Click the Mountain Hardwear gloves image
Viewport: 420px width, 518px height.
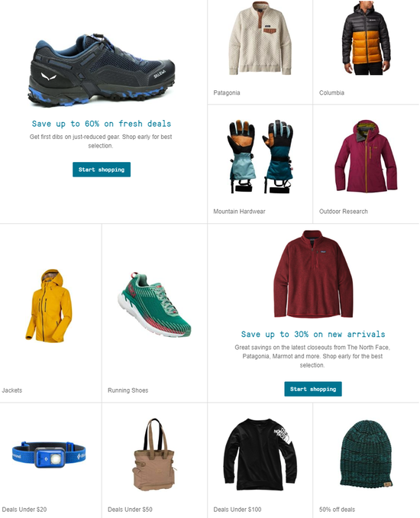tap(260, 157)
